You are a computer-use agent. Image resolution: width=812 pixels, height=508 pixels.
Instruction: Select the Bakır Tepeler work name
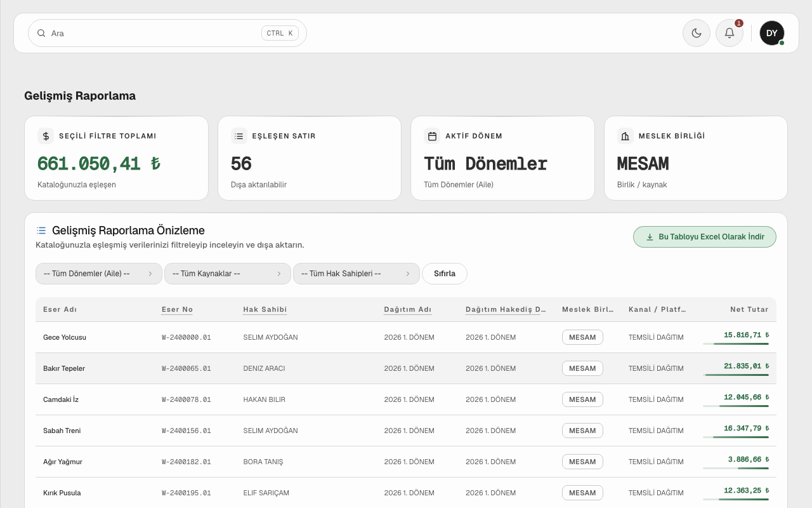click(64, 368)
